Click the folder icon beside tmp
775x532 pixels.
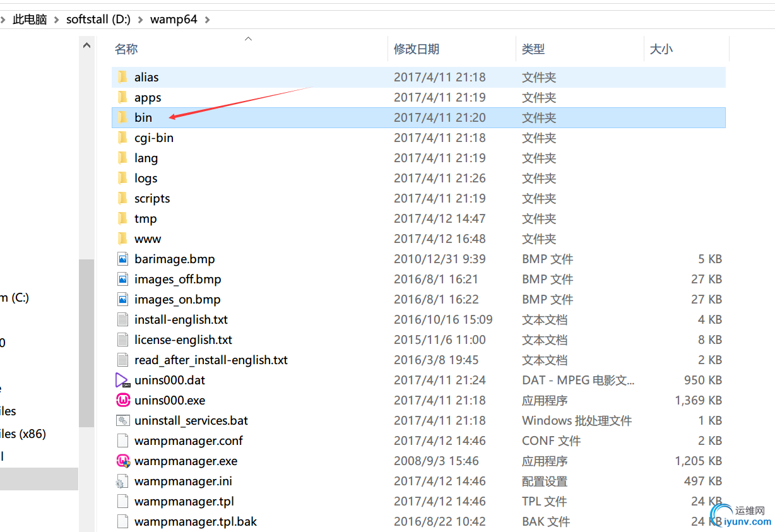[122, 218]
